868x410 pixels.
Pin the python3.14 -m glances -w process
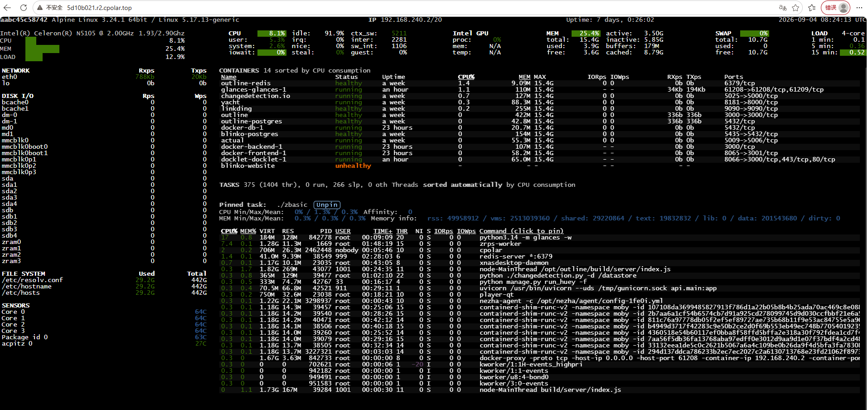(525, 238)
